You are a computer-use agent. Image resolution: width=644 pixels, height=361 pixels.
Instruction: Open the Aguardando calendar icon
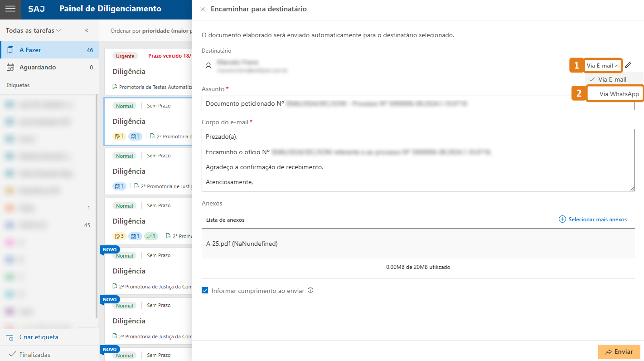[x=10, y=67]
